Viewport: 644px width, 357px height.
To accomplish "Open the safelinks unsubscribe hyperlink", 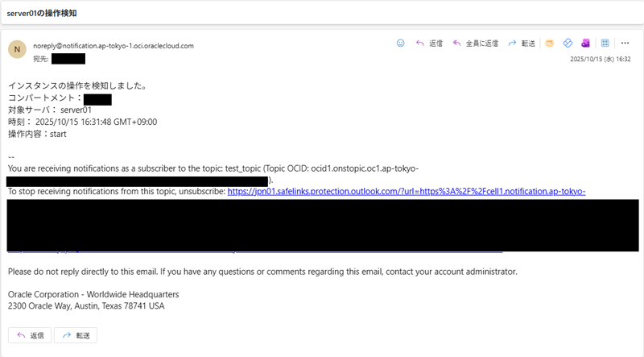I will 407,192.
